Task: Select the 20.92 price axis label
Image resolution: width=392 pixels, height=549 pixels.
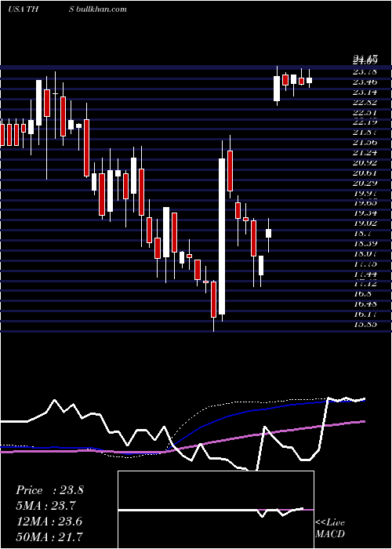Action: coord(365,162)
